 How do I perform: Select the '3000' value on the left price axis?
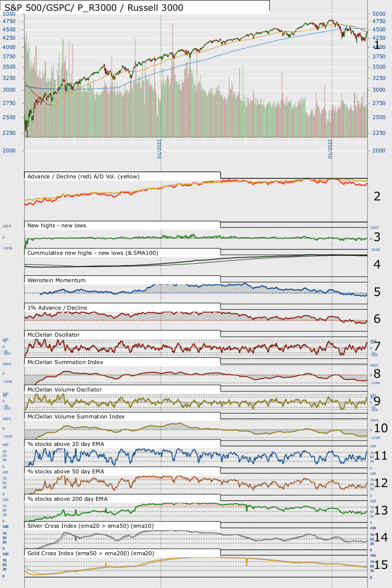9,90
